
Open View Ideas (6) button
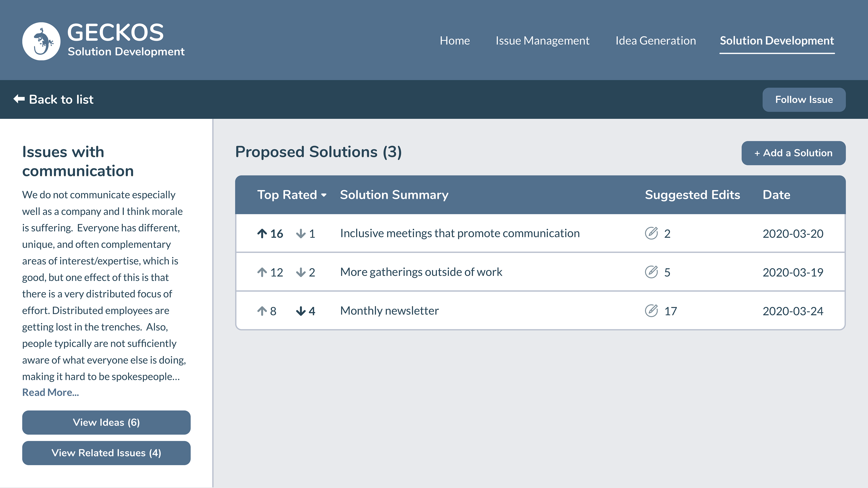click(106, 422)
